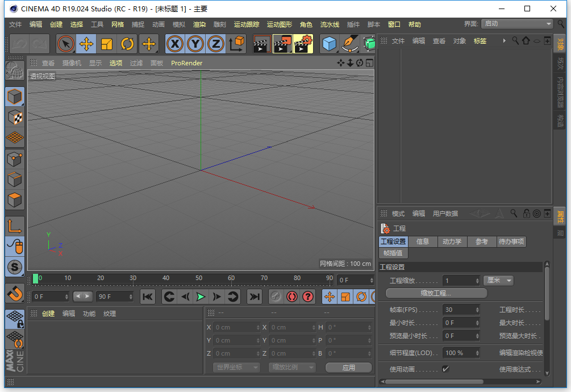Screen dimensions: 571x392
Task: Enable Snap magnet icon
Action: pyautogui.click(x=15, y=293)
